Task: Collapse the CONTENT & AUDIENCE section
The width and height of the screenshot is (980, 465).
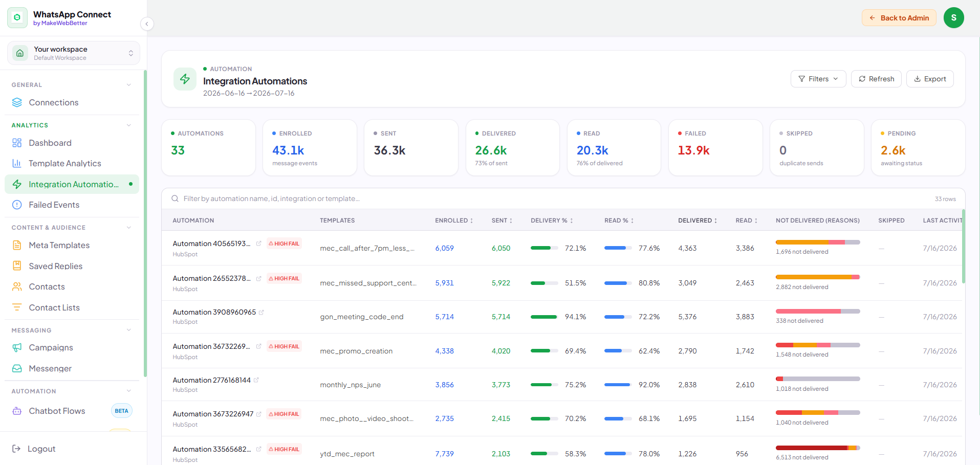Action: click(129, 228)
